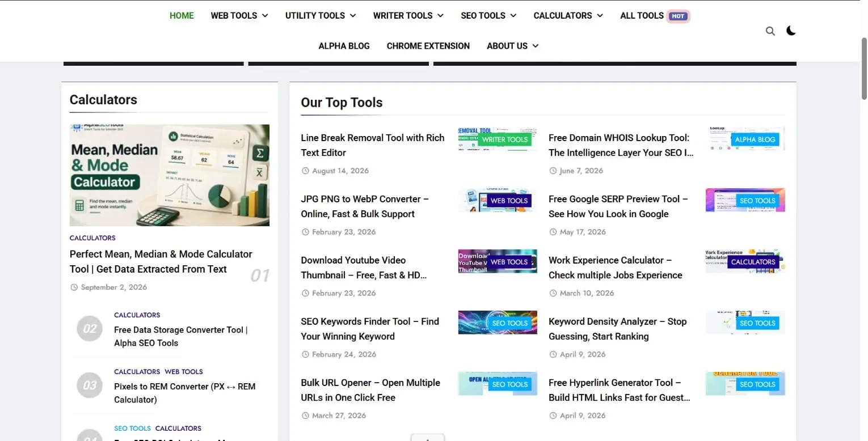
Task: Click the HOT badge beside All Tools
Action: (x=678, y=16)
